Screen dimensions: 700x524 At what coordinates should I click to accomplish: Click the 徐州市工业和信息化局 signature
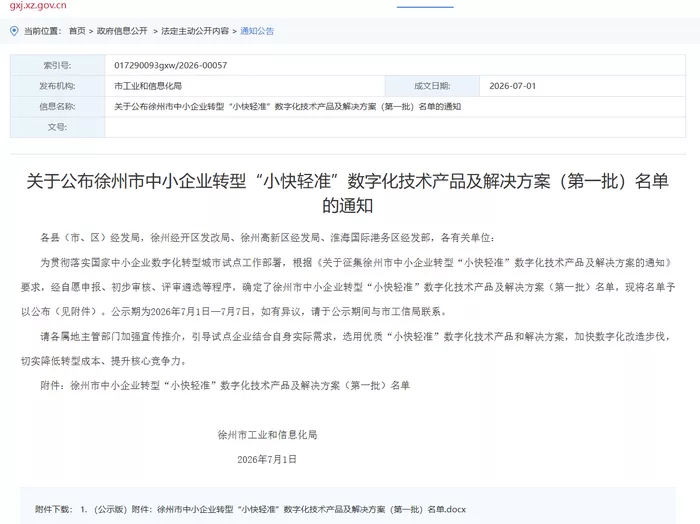pyautogui.click(x=267, y=434)
